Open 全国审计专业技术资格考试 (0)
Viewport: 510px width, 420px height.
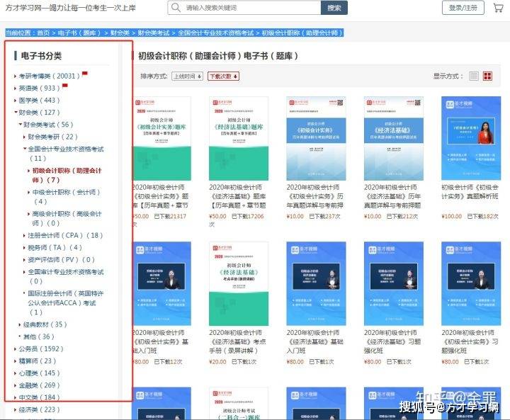point(65,276)
